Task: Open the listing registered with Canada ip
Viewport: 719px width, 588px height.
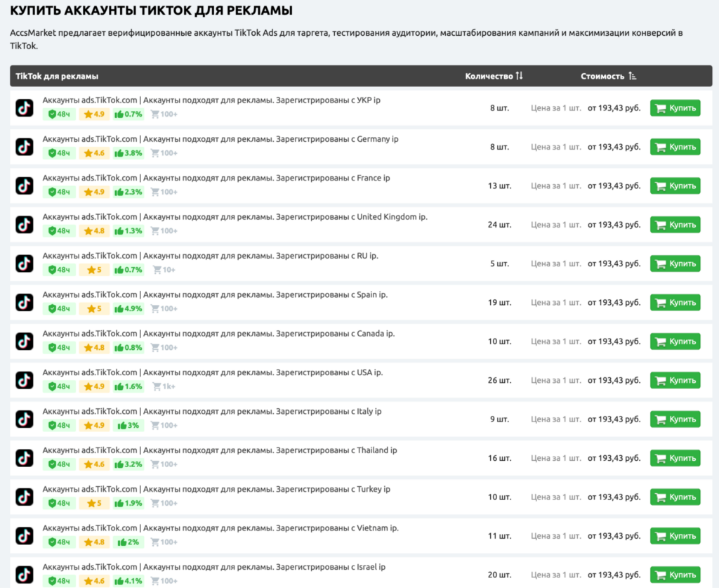Action: tap(219, 334)
